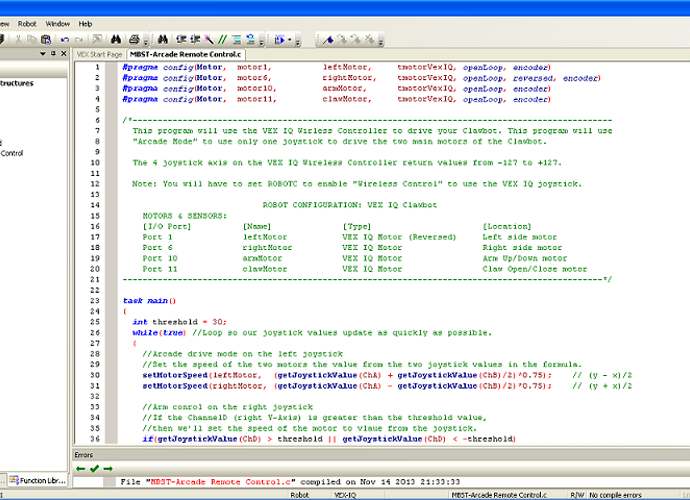The height and width of the screenshot is (500, 690).
Task: Click the file name in status bar
Action: (499, 495)
